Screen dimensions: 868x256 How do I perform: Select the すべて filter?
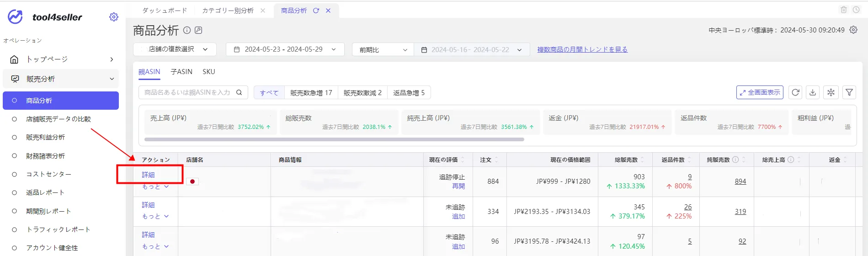(269, 92)
